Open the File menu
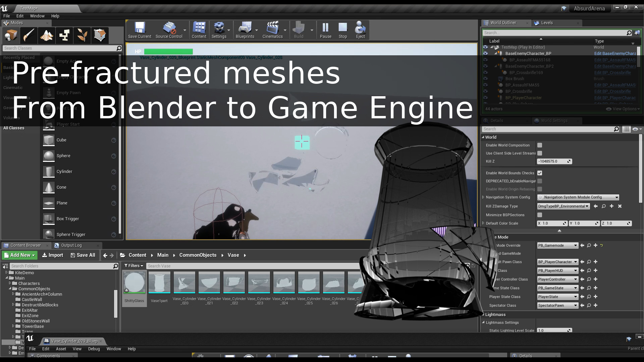644x362 pixels. pos(6,16)
